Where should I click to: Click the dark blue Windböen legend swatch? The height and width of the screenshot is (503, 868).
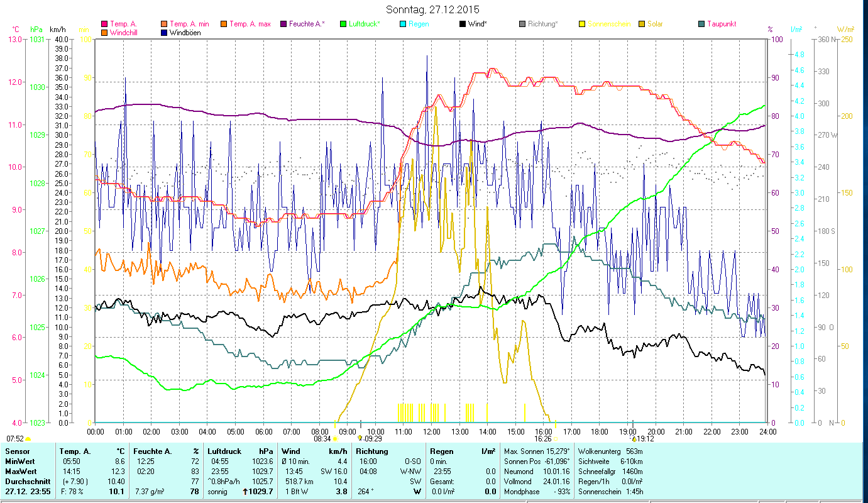pos(165,32)
